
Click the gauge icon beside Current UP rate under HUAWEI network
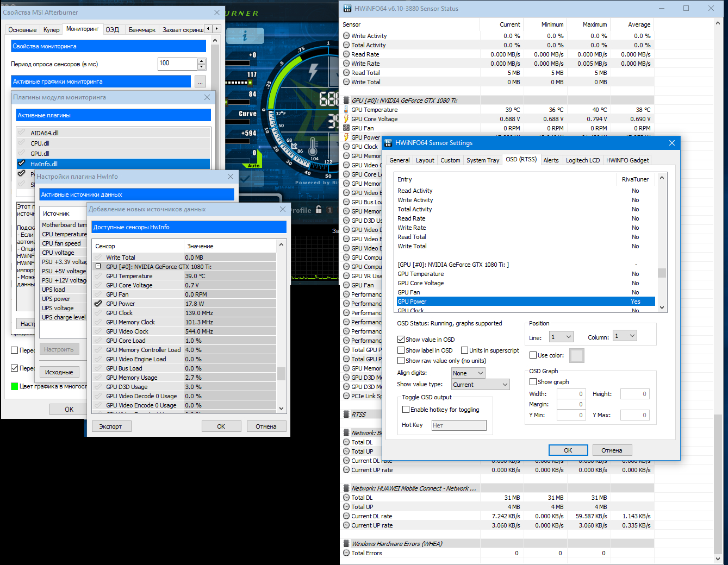point(346,525)
